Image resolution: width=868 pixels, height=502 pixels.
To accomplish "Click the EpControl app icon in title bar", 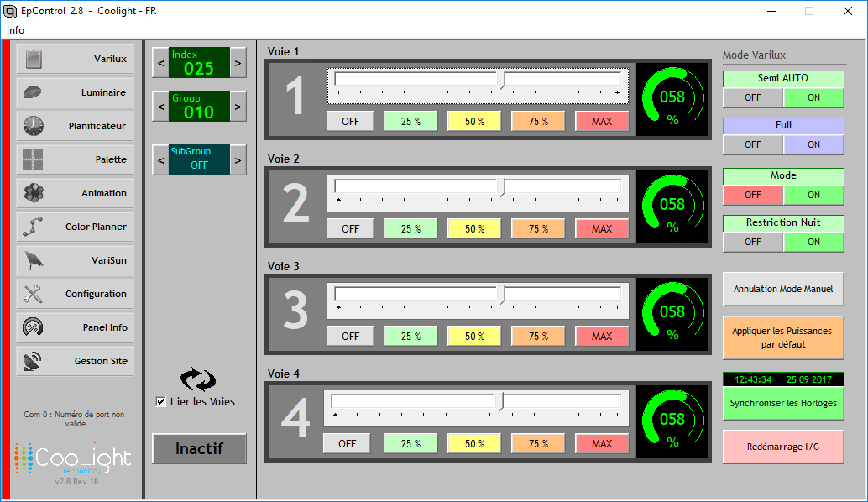I will point(9,11).
